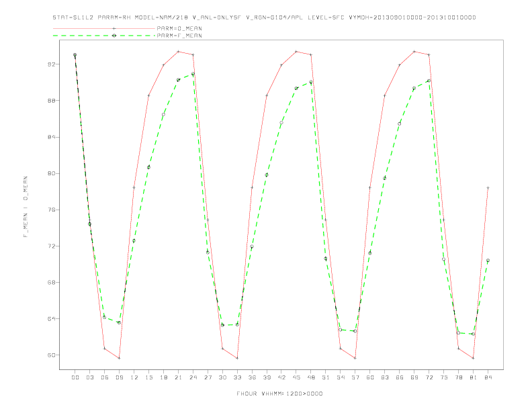Screen dimensions: 532x411
Task: Click x-axis tick label 06
Action: (105, 377)
